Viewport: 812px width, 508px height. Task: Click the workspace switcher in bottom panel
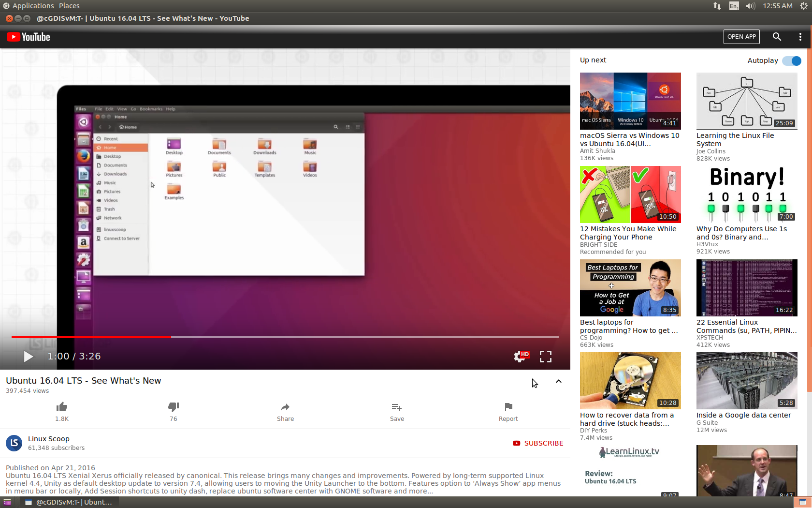[x=803, y=502]
